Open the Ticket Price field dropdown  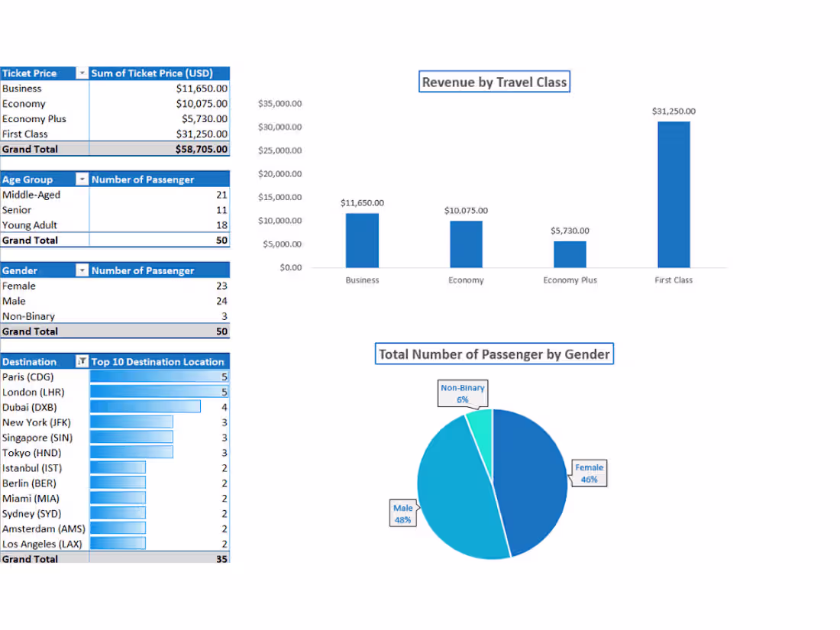[x=82, y=73]
